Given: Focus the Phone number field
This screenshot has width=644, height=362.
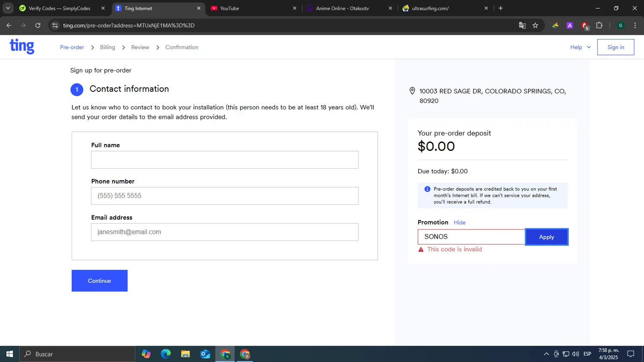Looking at the screenshot, I should pos(225,196).
